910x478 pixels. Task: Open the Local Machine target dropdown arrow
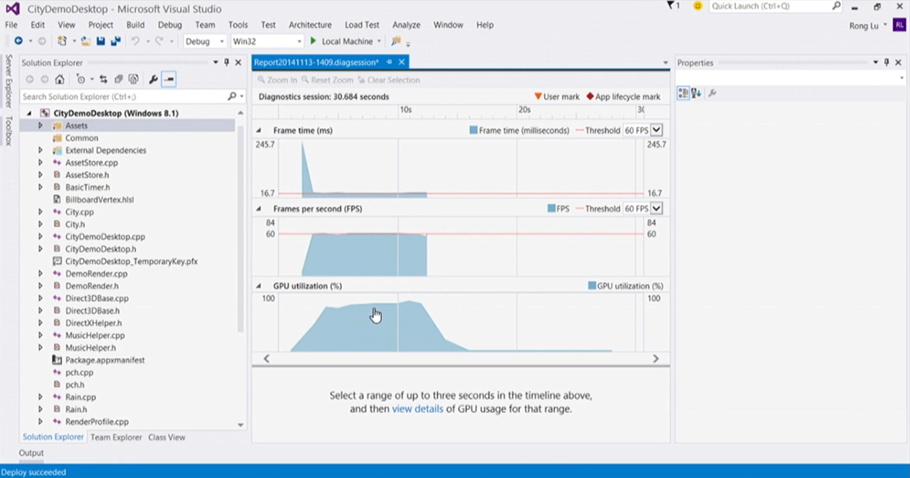click(379, 41)
